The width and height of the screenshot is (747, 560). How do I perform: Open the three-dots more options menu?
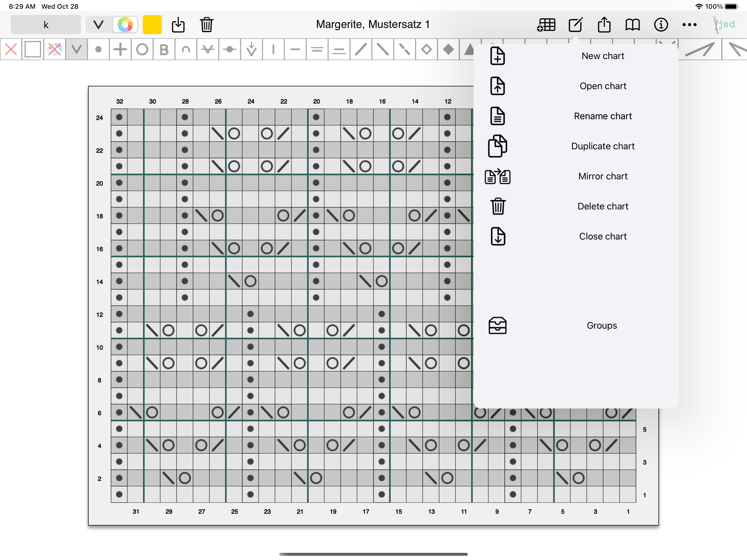pos(689,25)
